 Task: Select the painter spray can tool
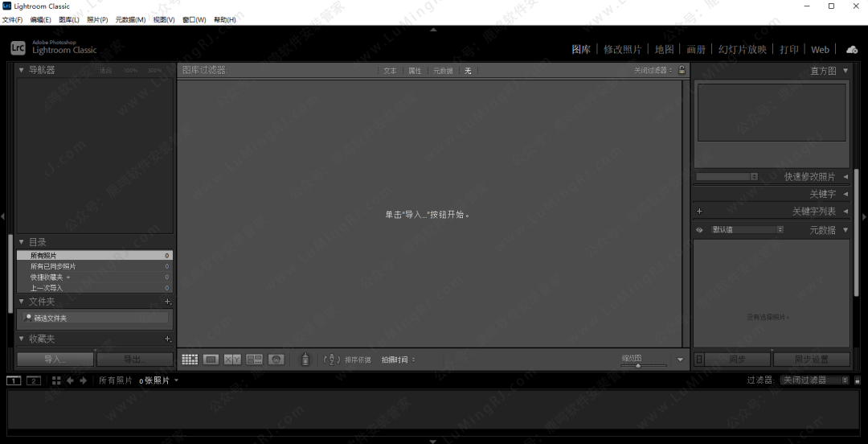305,360
